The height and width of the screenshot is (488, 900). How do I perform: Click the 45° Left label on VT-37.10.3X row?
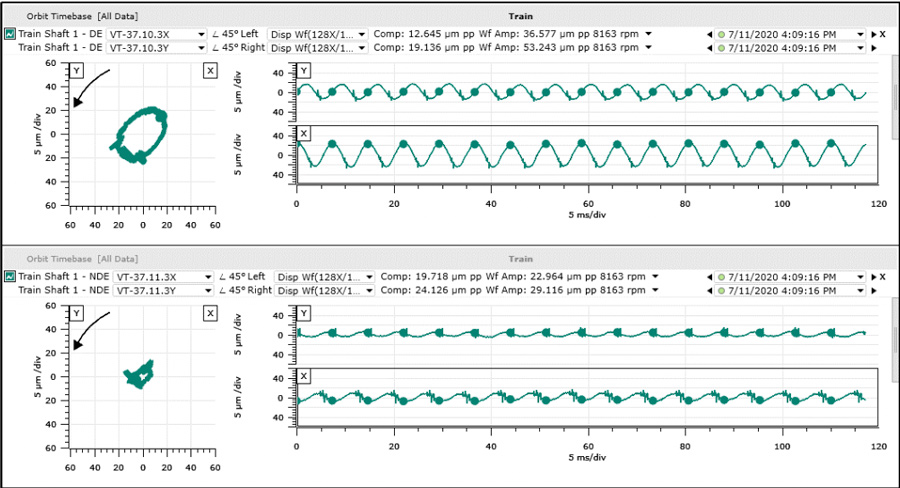coord(235,34)
